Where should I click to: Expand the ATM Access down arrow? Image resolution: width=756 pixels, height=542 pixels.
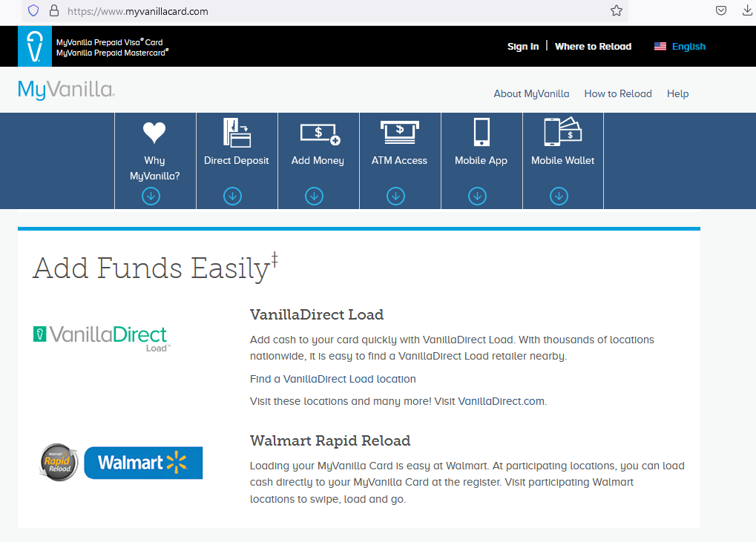(395, 196)
